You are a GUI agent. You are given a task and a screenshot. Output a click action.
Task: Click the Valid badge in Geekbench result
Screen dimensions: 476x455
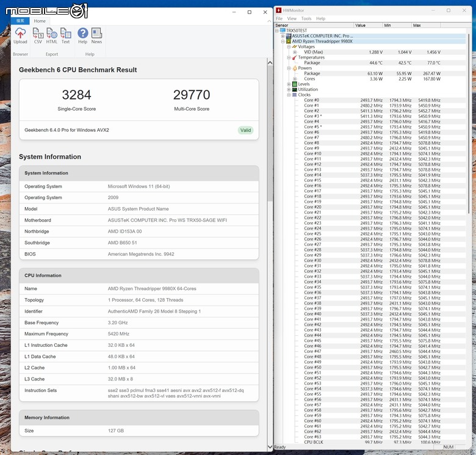pyautogui.click(x=245, y=130)
